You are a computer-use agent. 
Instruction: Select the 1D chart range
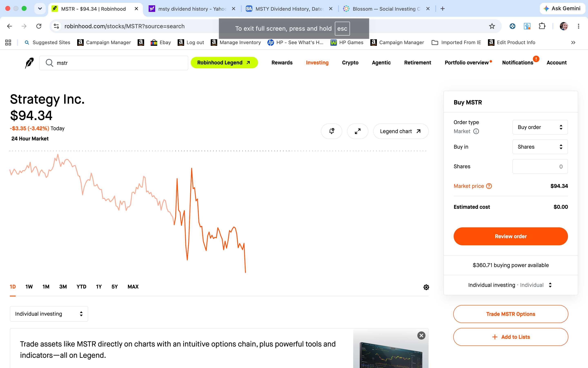13,287
